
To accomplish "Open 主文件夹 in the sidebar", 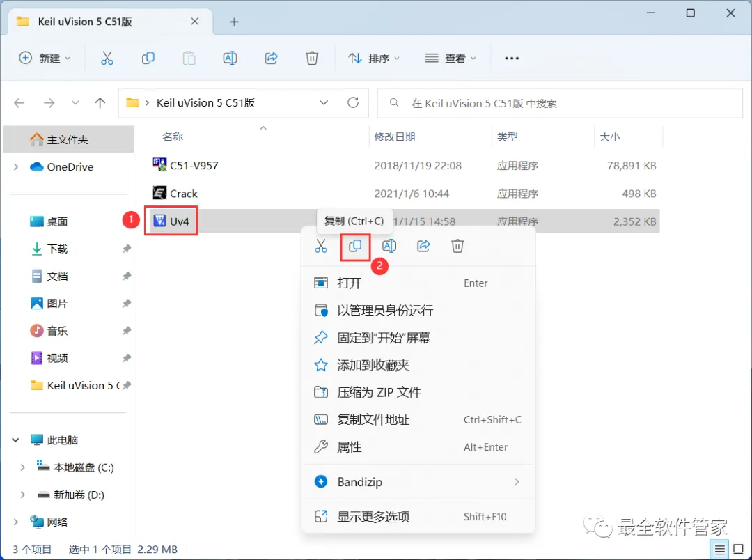I will coord(68,139).
